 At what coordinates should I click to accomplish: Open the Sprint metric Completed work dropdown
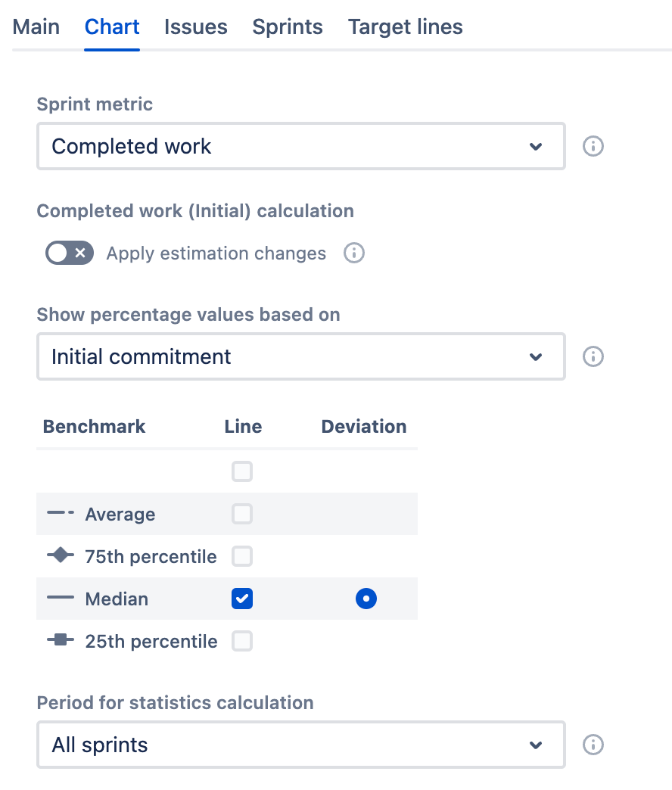[301, 146]
